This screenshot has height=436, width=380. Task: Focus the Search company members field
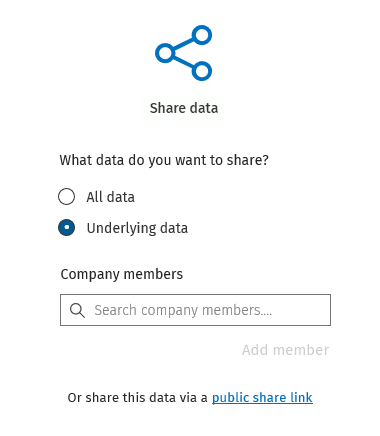tap(195, 310)
